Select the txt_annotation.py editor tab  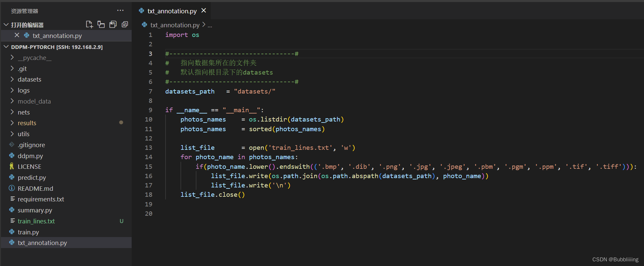click(x=172, y=11)
